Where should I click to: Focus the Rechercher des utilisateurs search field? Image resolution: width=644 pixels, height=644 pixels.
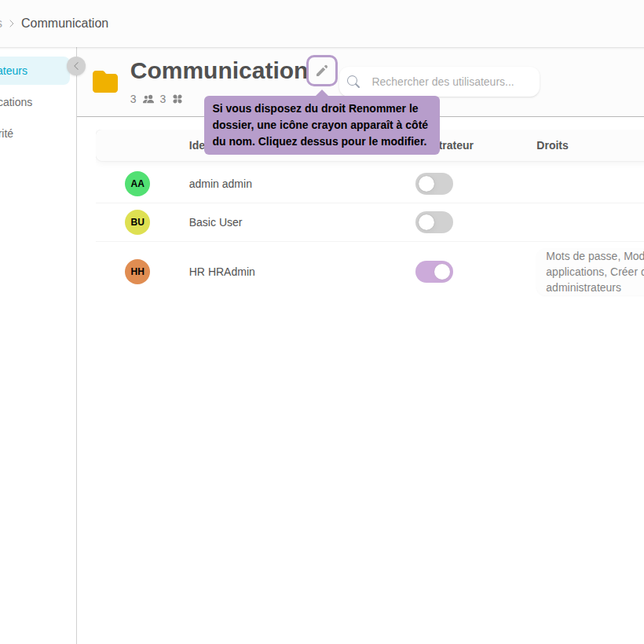click(x=448, y=82)
